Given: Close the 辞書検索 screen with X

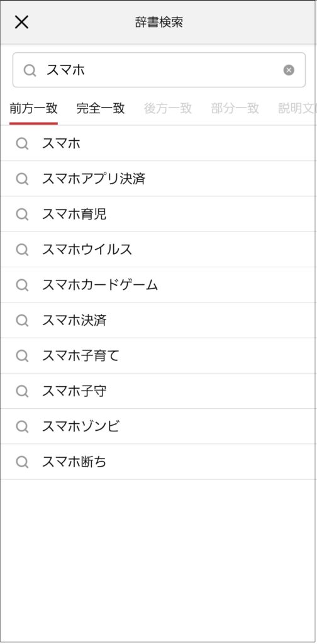Looking at the screenshot, I should pyautogui.click(x=21, y=22).
